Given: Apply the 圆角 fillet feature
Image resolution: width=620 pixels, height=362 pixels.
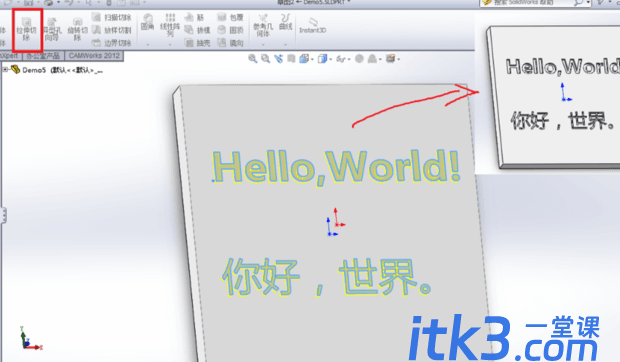Looking at the screenshot, I should pyautogui.click(x=147, y=22).
